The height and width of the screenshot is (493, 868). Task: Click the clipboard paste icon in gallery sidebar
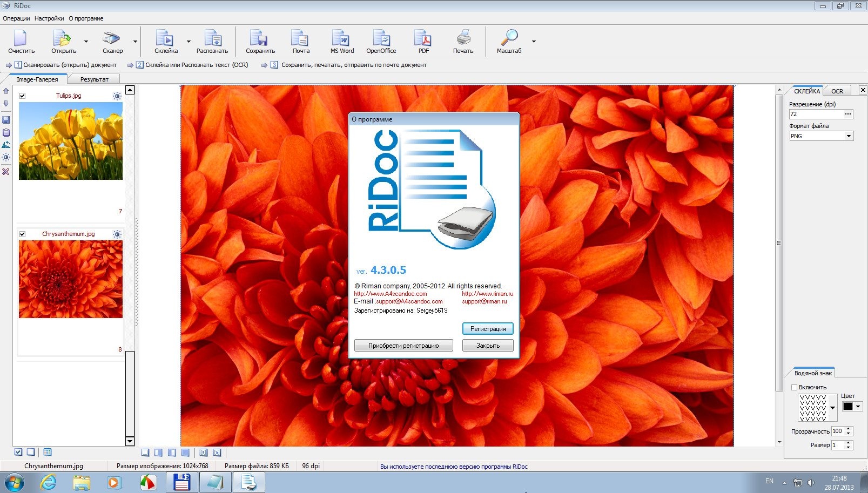(6, 132)
